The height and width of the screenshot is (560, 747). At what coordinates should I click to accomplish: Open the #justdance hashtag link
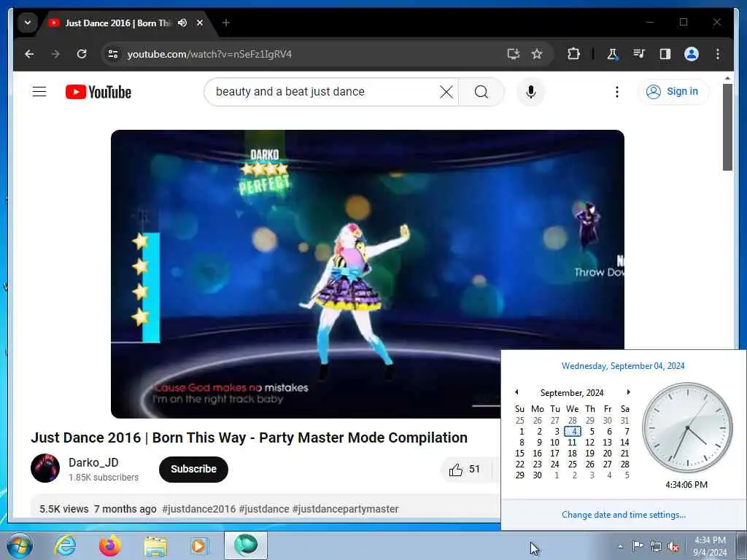[264, 509]
